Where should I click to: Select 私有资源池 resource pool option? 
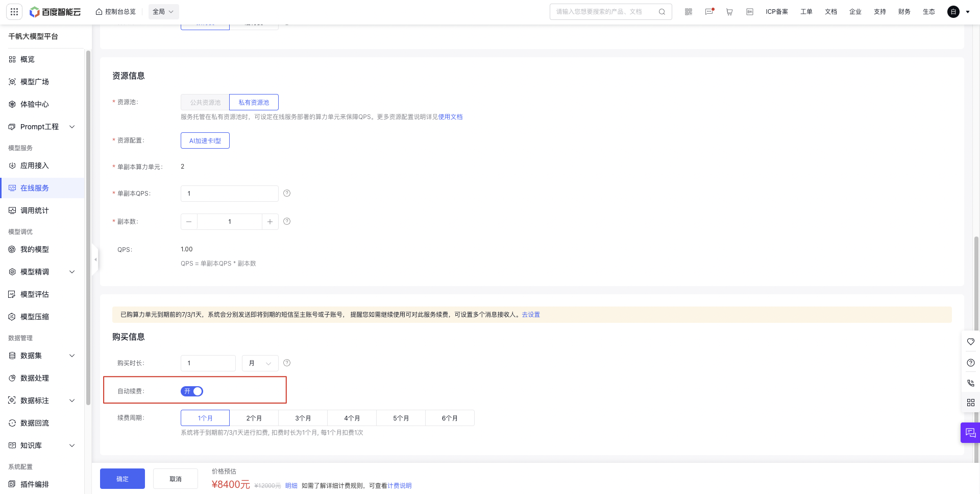(x=254, y=102)
